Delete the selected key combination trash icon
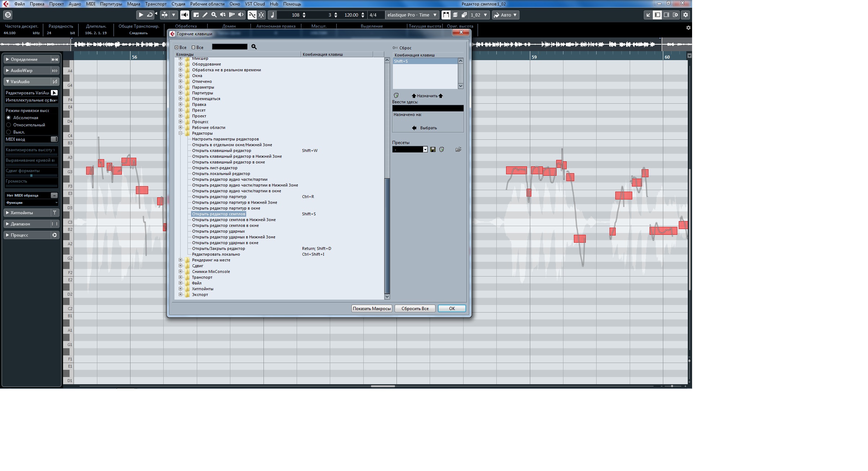The image size is (868, 471). pyautogui.click(x=396, y=95)
